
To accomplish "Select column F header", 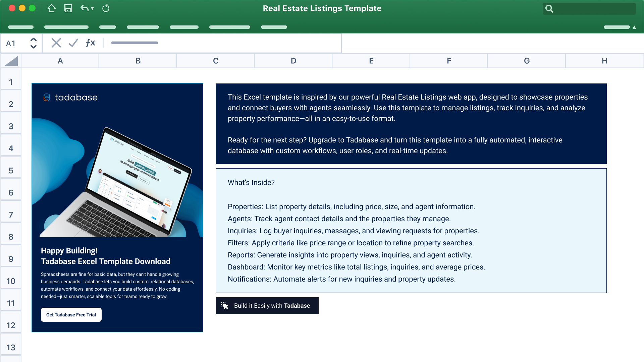I will click(x=449, y=61).
